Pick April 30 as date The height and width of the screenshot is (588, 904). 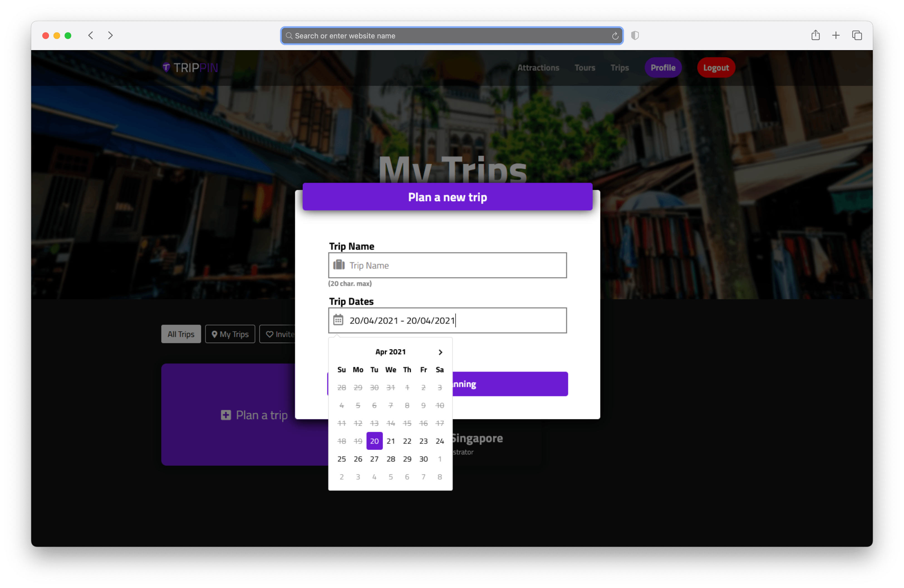point(423,459)
